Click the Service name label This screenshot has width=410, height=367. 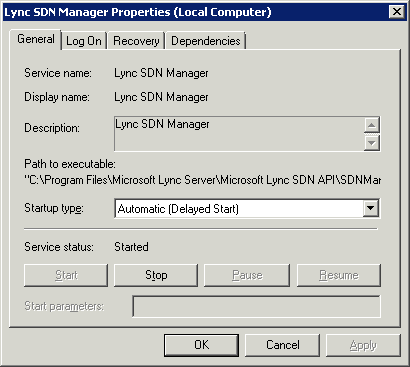coord(58,73)
